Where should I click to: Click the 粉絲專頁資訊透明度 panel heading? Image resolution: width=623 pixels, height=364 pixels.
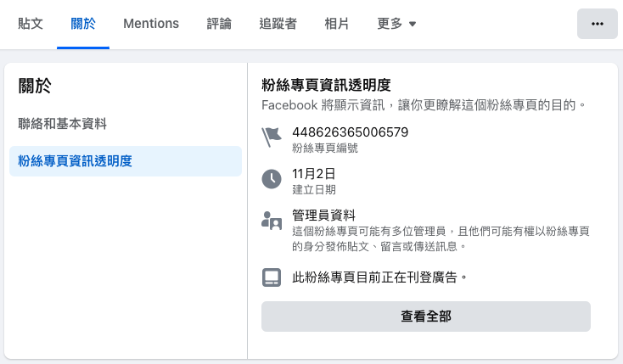click(x=326, y=84)
